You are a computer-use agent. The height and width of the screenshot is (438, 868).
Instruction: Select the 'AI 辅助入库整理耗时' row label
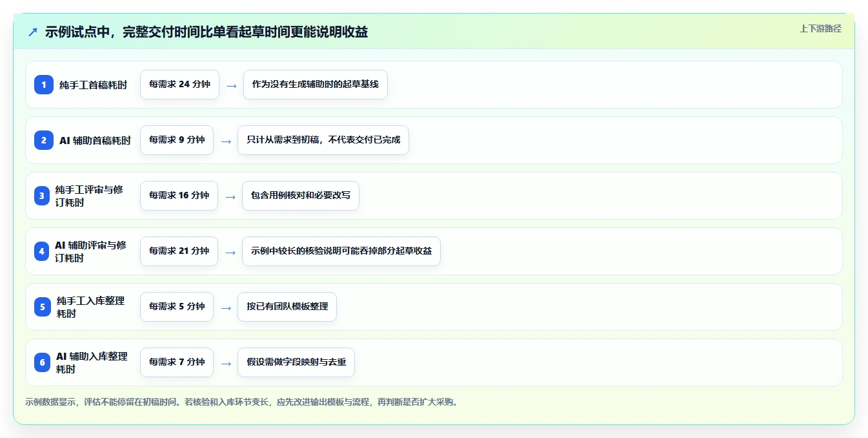click(92, 362)
